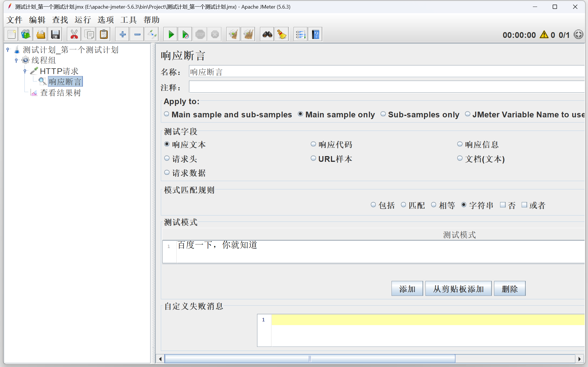Save the test plan with floppy icon
Screen dimensions: 588x367
pos(55,34)
